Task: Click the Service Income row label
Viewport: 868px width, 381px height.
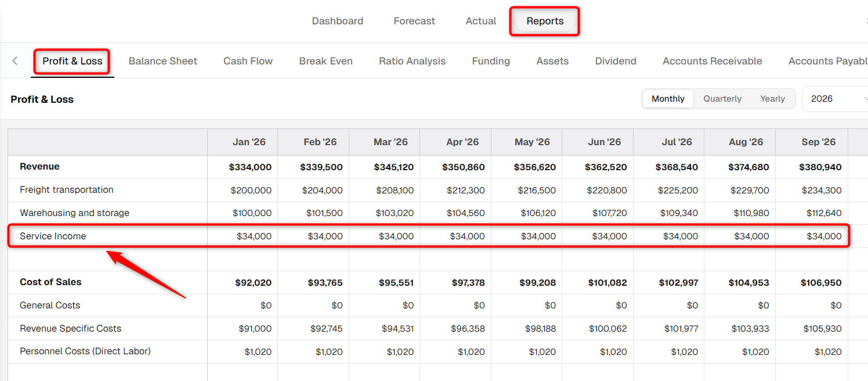Action: coord(53,236)
